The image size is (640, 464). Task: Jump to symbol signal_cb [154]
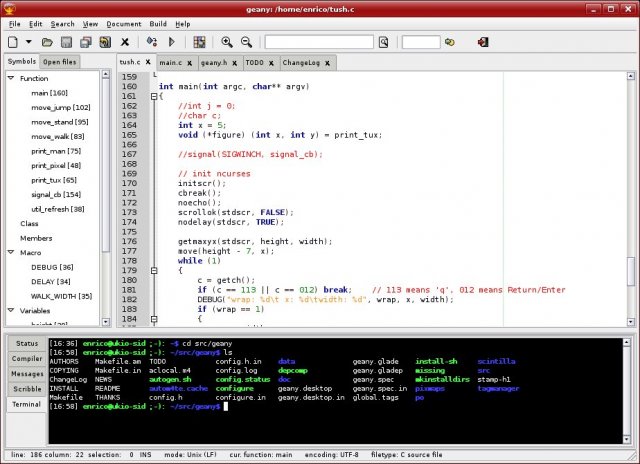56,194
